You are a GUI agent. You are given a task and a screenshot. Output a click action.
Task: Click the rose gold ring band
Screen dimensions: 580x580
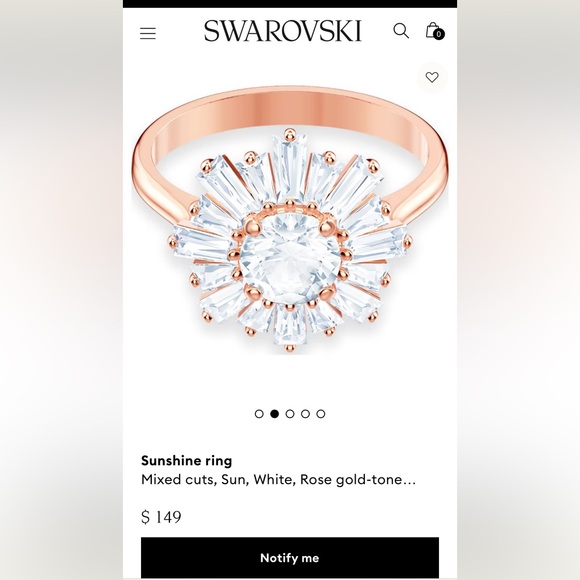[x=289, y=107]
